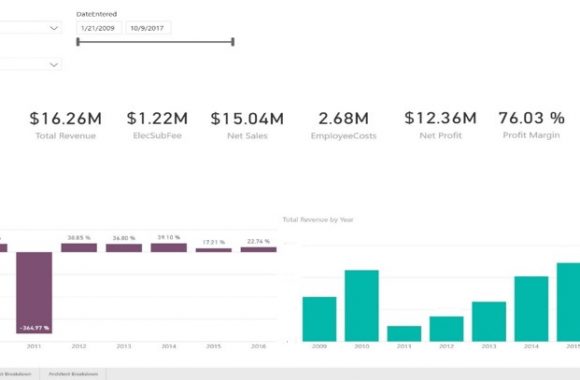Grab the right handle of DateEntered slider
Screen dimensions: 580x380
click(x=233, y=42)
